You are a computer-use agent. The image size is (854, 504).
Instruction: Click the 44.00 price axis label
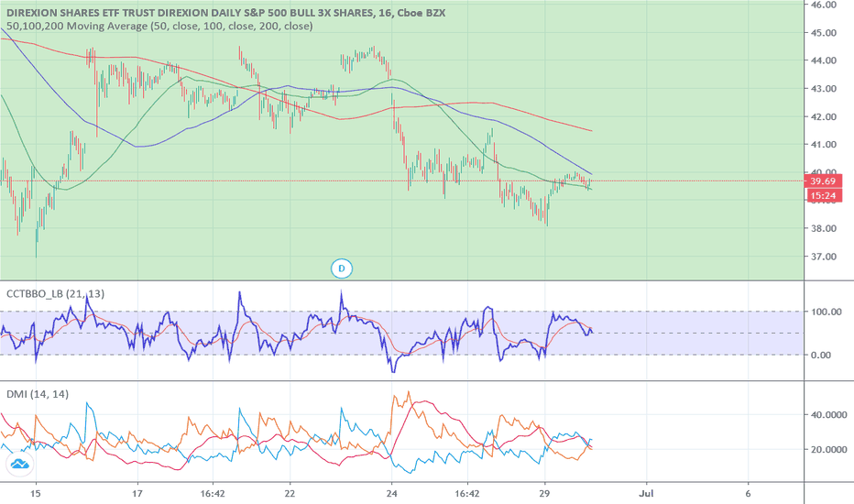[x=824, y=60]
